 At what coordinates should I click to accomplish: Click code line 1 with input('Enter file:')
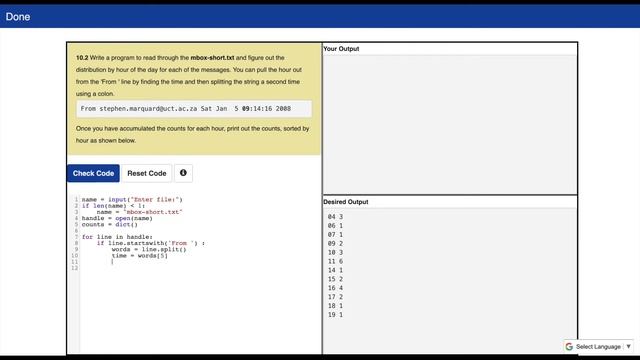coord(132,200)
